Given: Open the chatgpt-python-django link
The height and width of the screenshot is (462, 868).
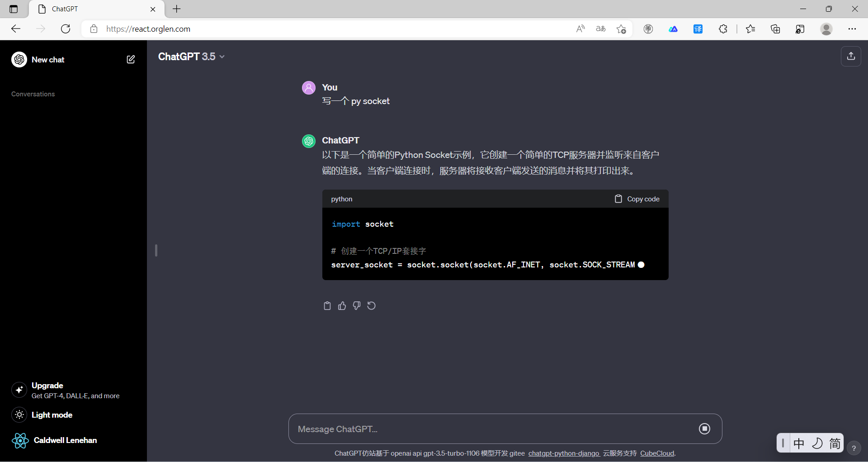Looking at the screenshot, I should click(564, 453).
